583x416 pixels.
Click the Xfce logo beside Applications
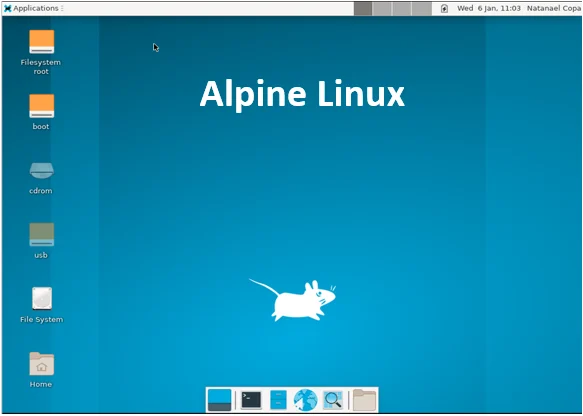7,8
